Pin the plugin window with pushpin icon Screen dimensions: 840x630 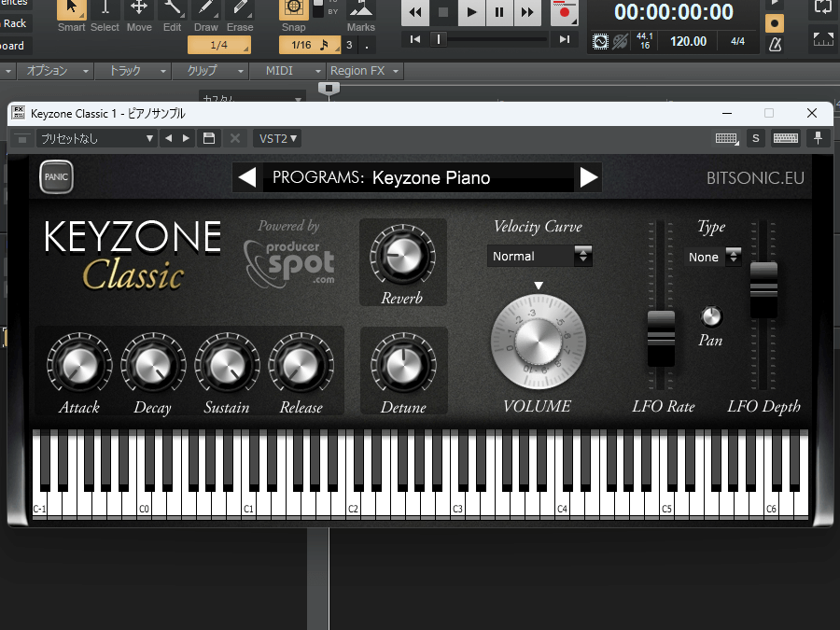(819, 138)
